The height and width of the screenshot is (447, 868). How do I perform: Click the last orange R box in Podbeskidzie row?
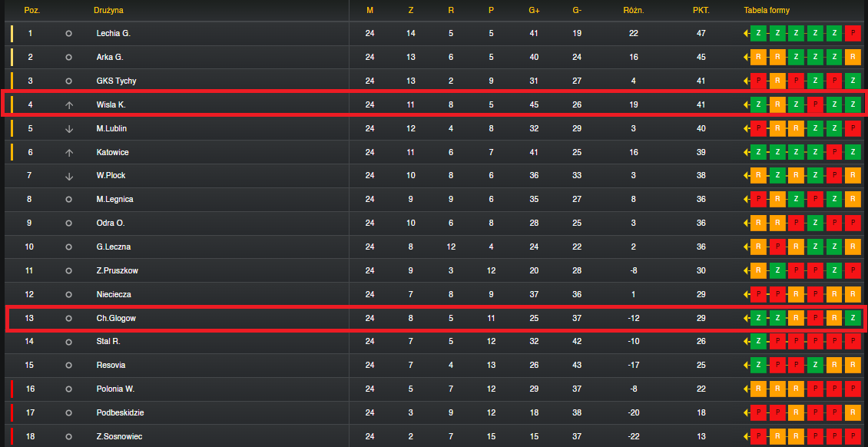pos(853,412)
